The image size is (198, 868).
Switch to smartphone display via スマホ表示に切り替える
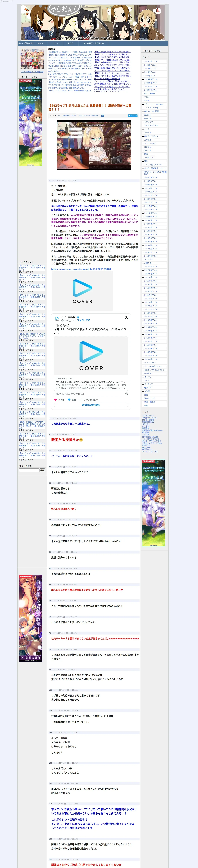click(x=93, y=43)
